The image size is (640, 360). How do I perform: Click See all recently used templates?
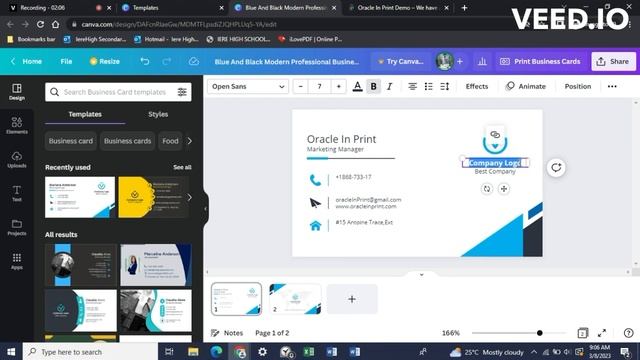point(182,167)
